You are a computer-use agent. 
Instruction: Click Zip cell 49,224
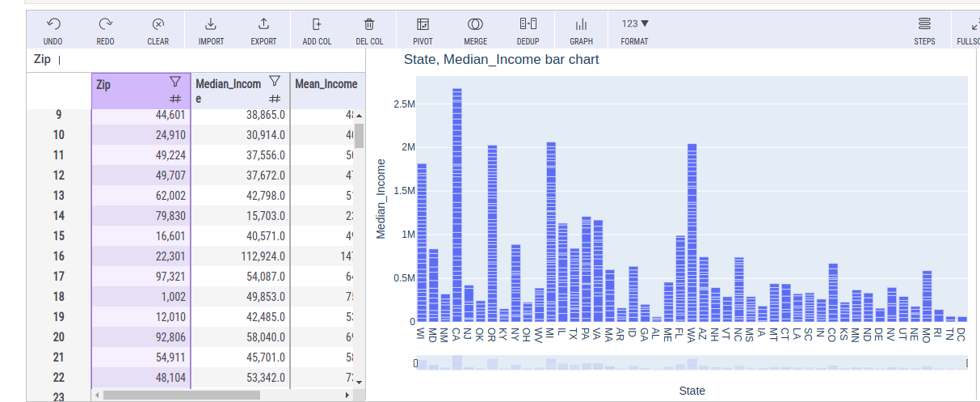click(141, 155)
